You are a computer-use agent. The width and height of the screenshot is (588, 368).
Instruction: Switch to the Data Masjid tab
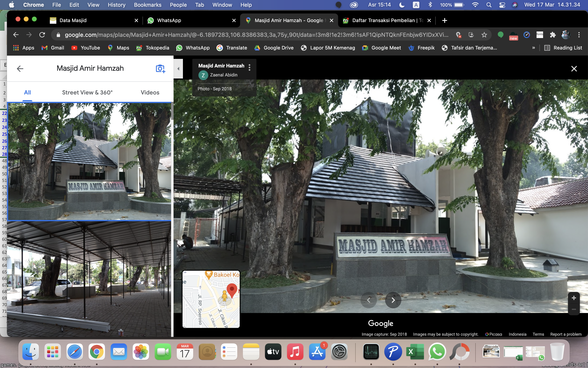[x=94, y=20]
